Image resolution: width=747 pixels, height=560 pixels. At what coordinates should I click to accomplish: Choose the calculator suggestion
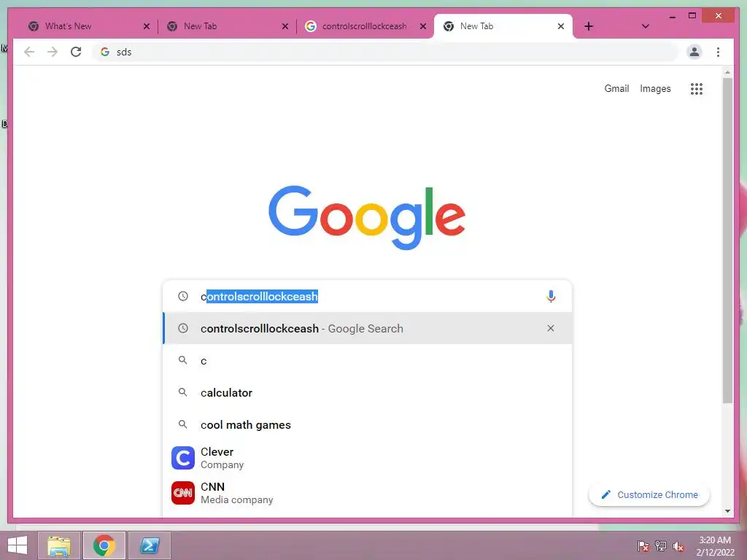click(368, 392)
